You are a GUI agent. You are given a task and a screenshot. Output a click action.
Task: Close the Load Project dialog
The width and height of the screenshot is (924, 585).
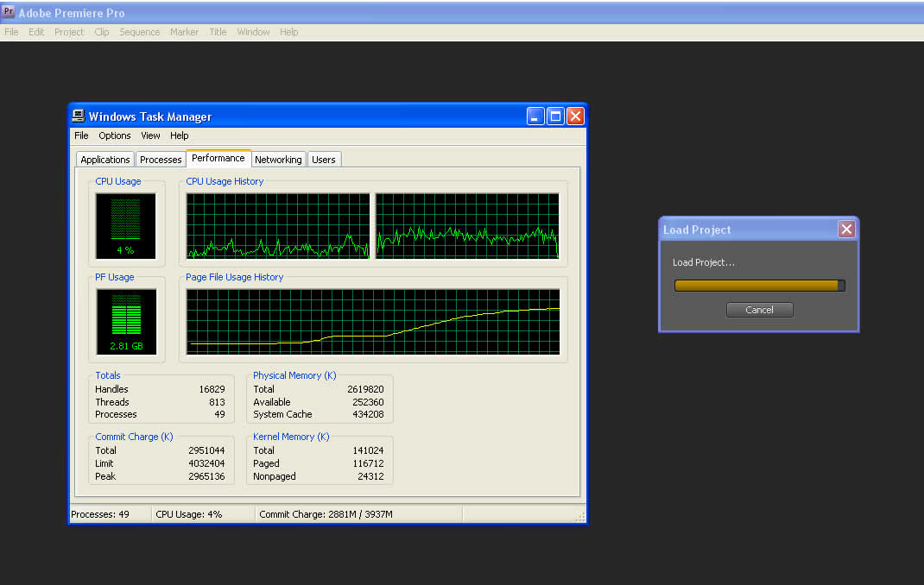846,229
